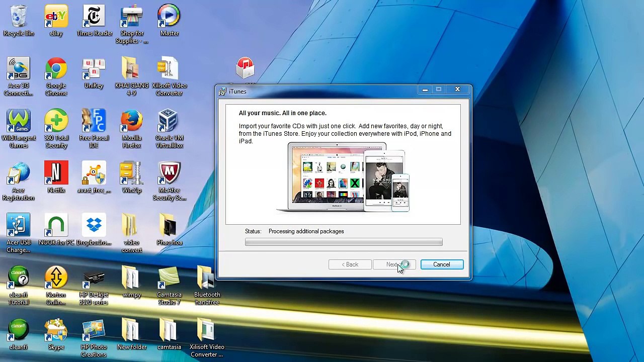The width and height of the screenshot is (644, 362).
Task: Click the iTunes installer title bar icon
Action: pyautogui.click(x=223, y=92)
